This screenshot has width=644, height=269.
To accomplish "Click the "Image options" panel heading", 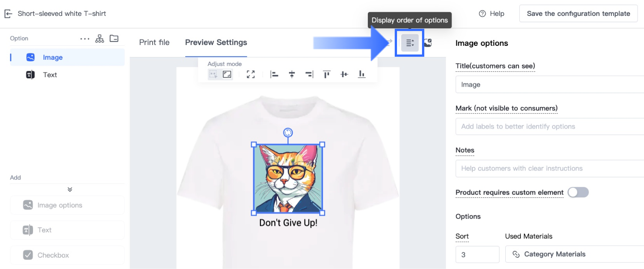I will tap(481, 43).
